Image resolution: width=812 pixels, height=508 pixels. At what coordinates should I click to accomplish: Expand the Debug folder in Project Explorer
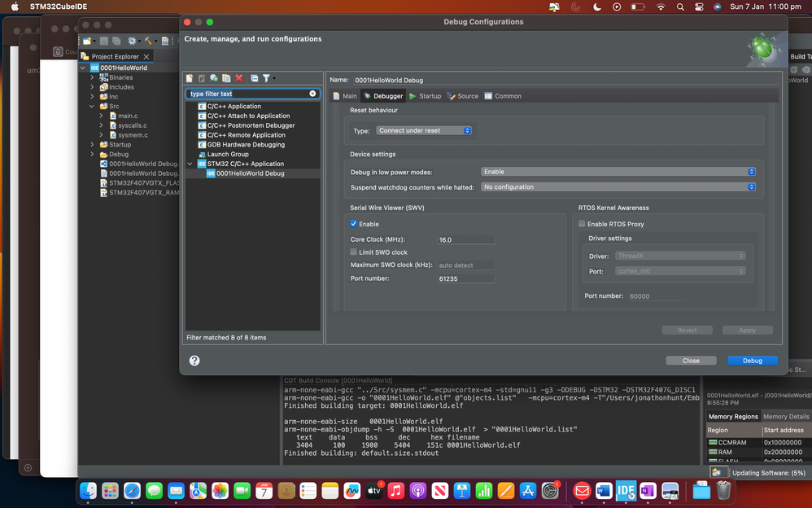coord(93,155)
